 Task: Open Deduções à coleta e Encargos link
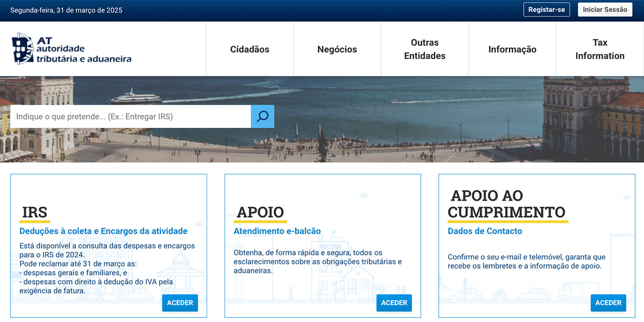click(103, 231)
